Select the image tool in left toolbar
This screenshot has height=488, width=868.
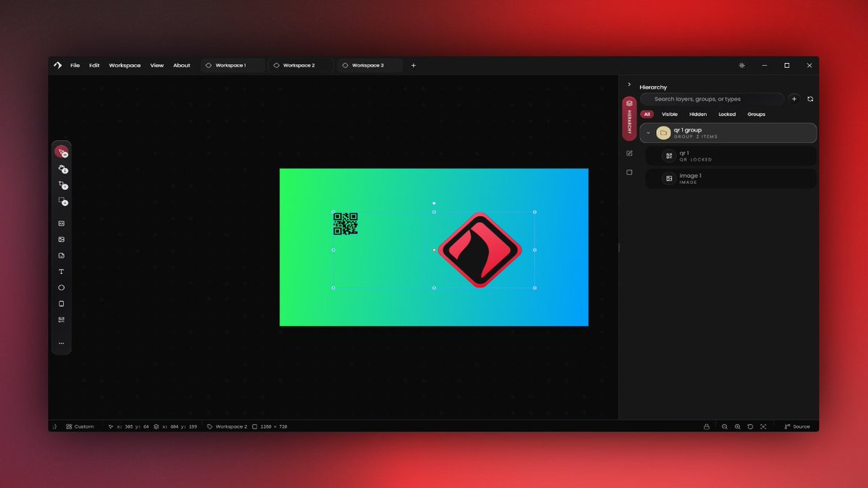coord(61,239)
